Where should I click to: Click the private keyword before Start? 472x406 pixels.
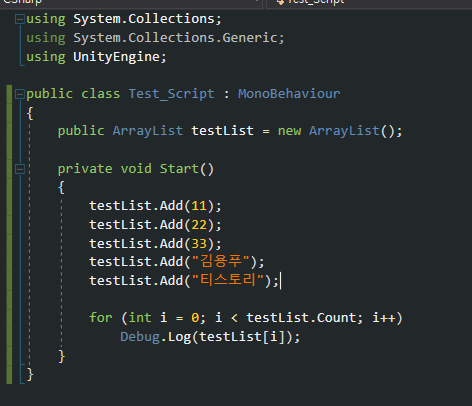tap(85, 169)
